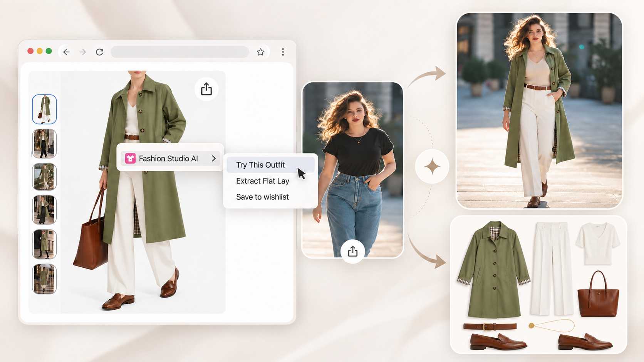Click the white trousers in flat lay
Viewport: 644px width, 362px height.
[551, 268]
